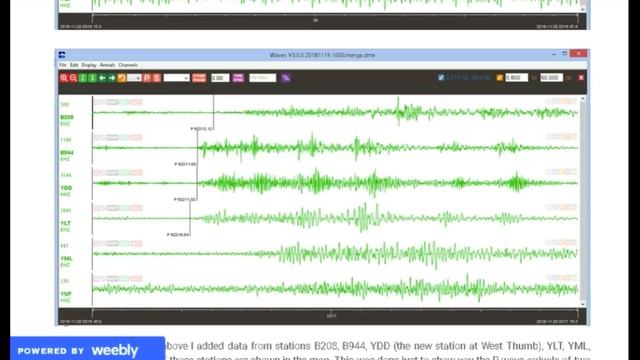Click the Powered by Weebly banner
Screen dimensions: 640x360
[x=87, y=349]
